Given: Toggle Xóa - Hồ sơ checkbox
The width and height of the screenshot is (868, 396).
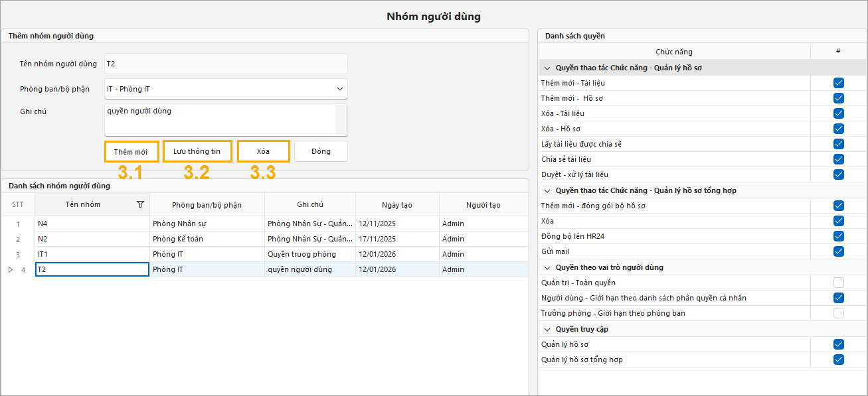Looking at the screenshot, I should point(839,129).
